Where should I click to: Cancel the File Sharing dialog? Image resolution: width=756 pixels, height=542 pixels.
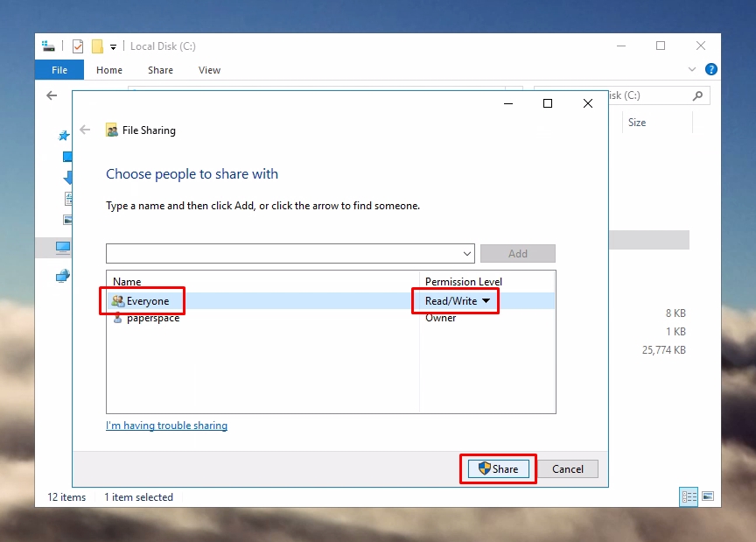[568, 468]
